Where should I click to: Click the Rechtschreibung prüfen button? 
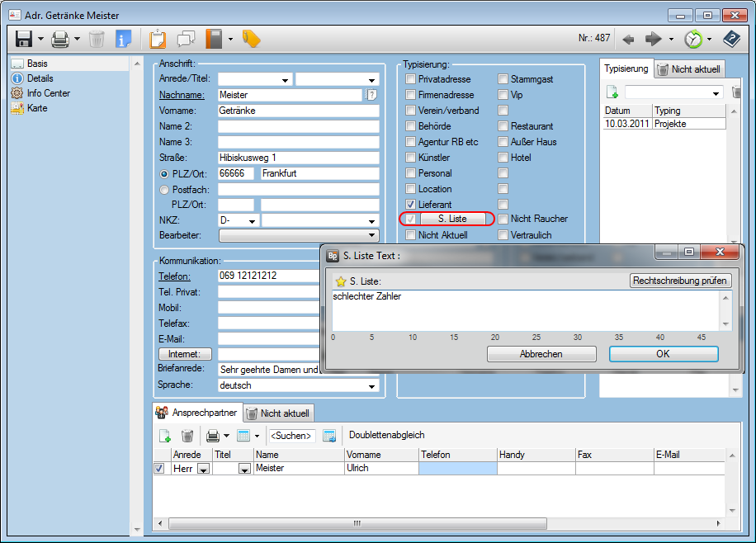click(680, 281)
